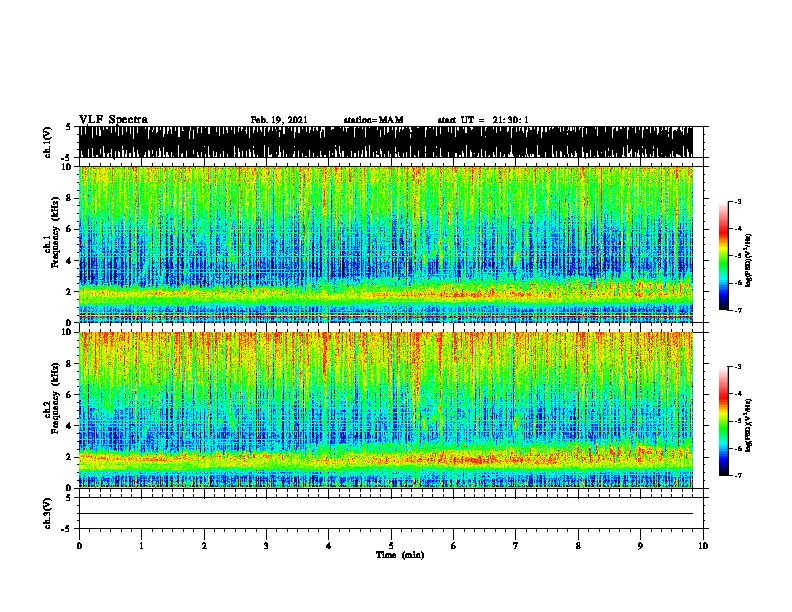792x612 pixels.
Task: Click the '-3' label on ch.1 colorbar
Action: click(x=737, y=201)
